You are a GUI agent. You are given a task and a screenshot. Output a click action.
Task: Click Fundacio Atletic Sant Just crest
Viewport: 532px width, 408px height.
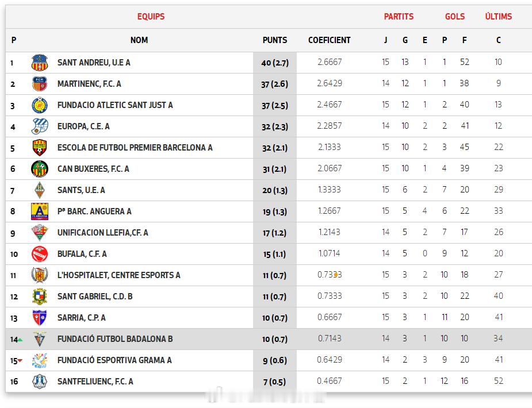tap(40, 105)
